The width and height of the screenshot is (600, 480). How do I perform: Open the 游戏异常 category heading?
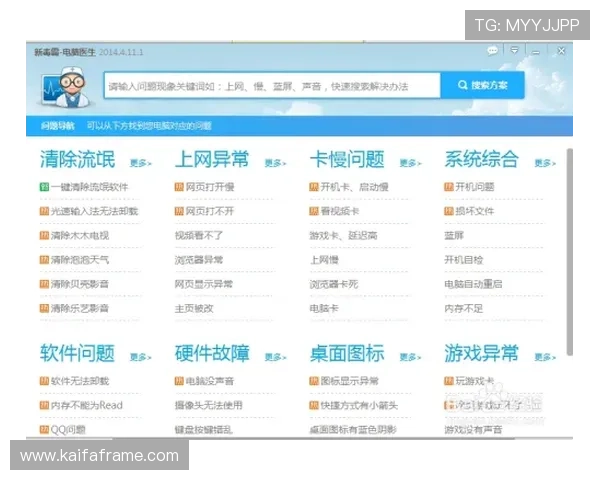[482, 353]
